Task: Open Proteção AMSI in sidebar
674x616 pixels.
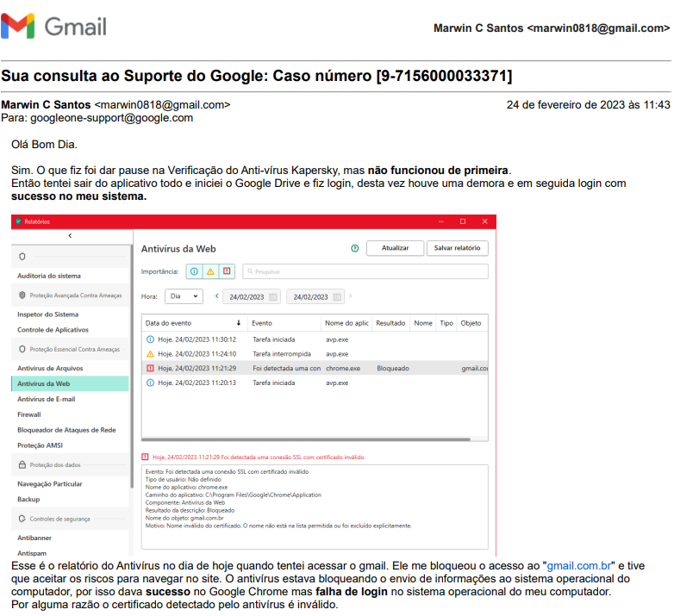Action: pyautogui.click(x=40, y=445)
